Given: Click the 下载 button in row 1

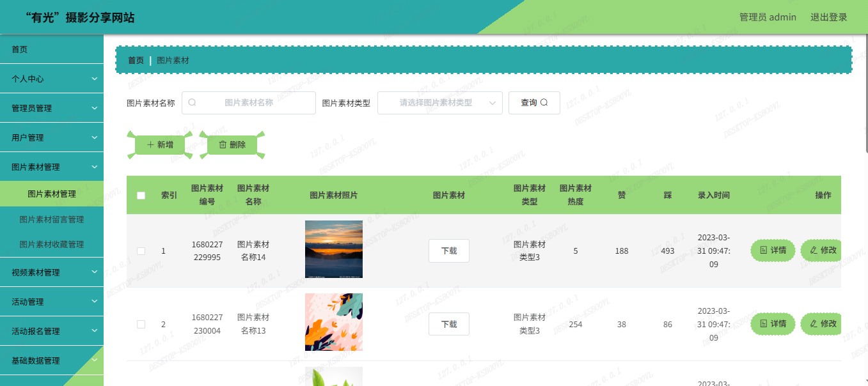Looking at the screenshot, I should (448, 251).
